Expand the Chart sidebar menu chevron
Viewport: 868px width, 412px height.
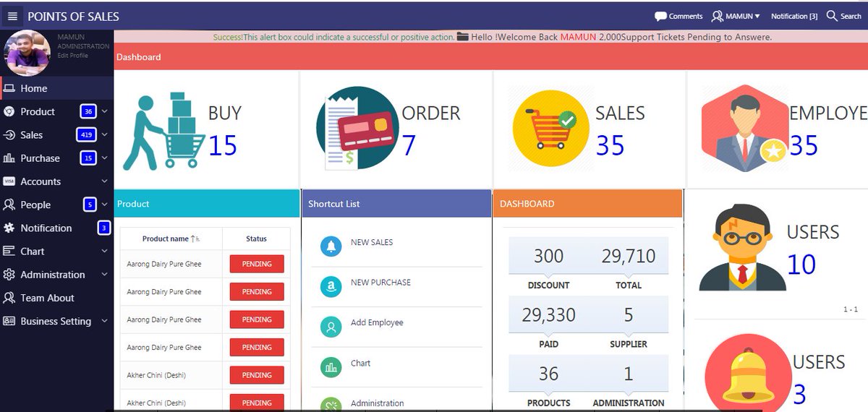105,251
